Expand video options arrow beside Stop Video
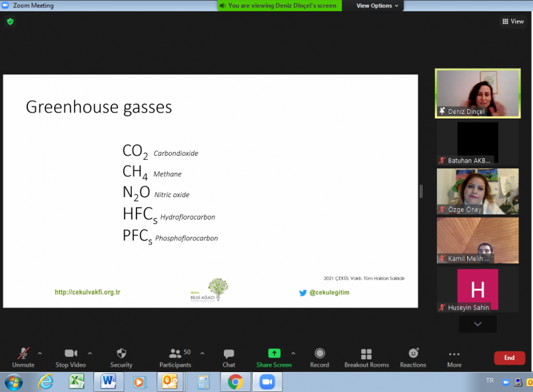The height and width of the screenshot is (392, 533). click(90, 353)
